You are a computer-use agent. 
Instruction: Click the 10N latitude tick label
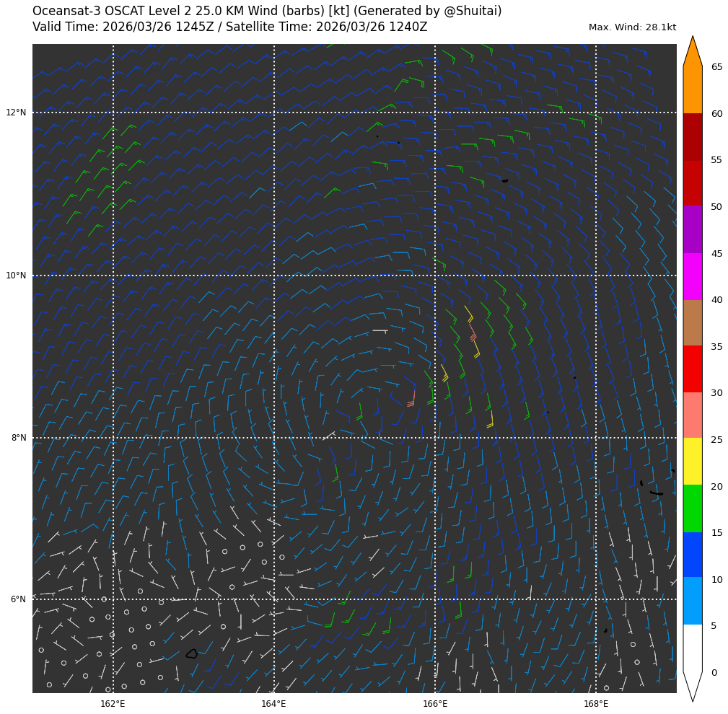[x=16, y=276]
